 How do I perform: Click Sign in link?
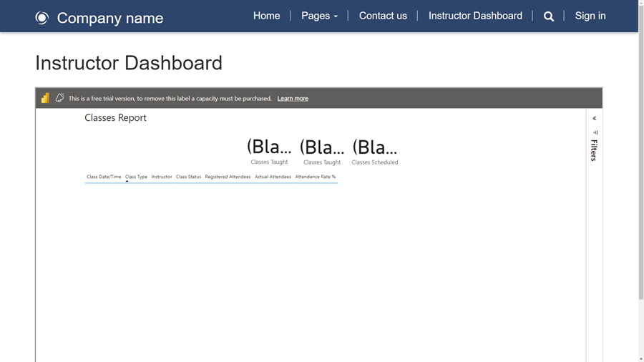590,16
